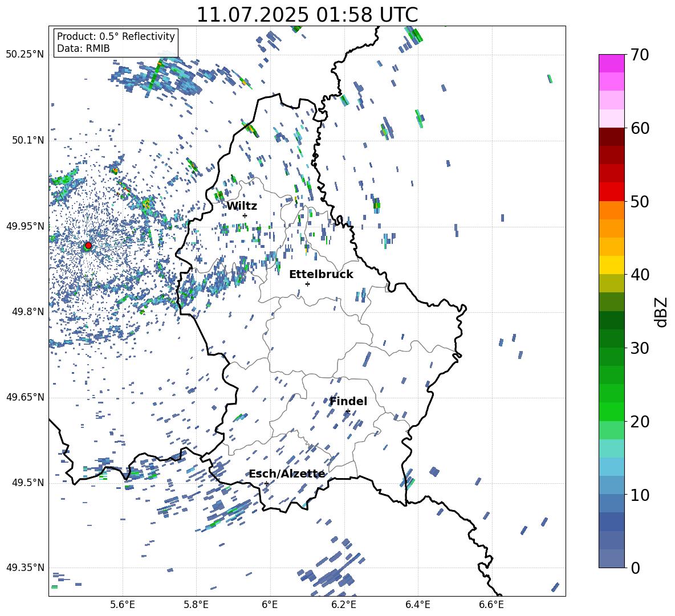Click the bright red colorbar segment just above 50
Image resolution: width=675 pixels, height=616 pixels.
pyautogui.click(x=611, y=192)
